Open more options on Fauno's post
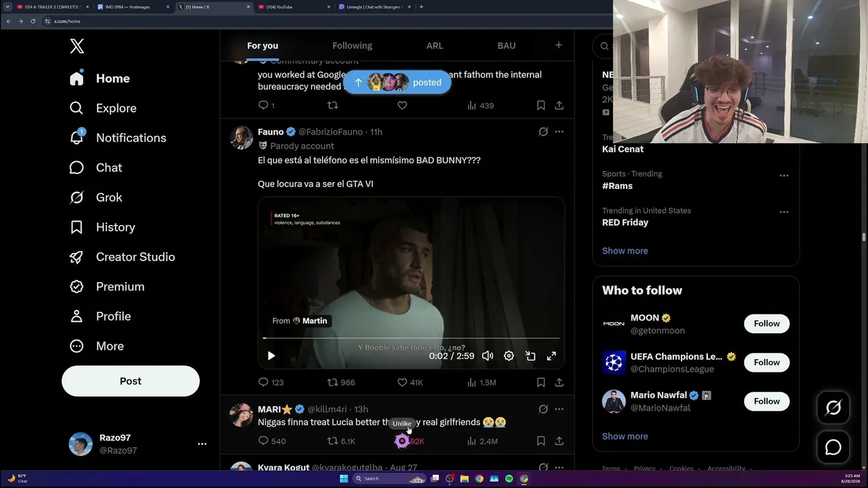Image resolution: width=868 pixels, height=488 pixels. (559, 132)
